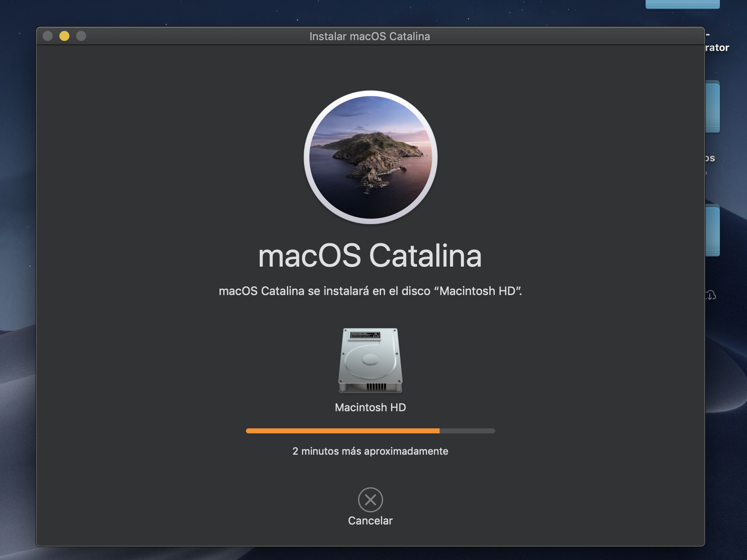The image size is (747, 560).
Task: Click the orange installation progress bar
Action: [x=370, y=431]
